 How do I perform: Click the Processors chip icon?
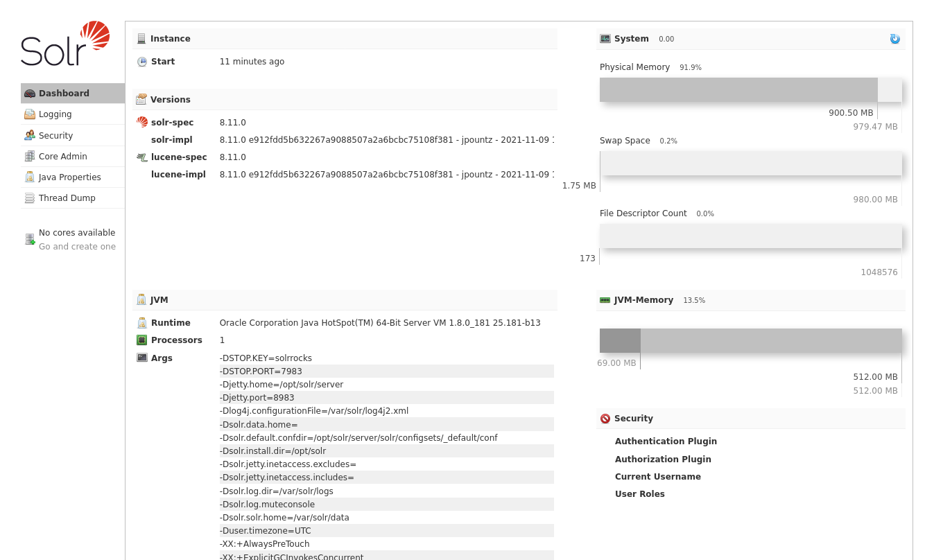142,340
